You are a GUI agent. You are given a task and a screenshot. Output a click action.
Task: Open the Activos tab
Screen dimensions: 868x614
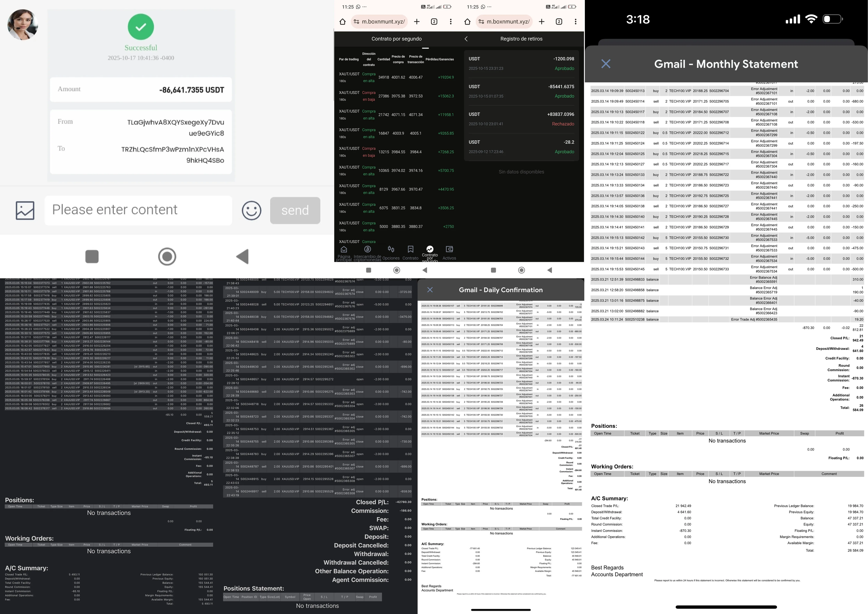click(449, 253)
